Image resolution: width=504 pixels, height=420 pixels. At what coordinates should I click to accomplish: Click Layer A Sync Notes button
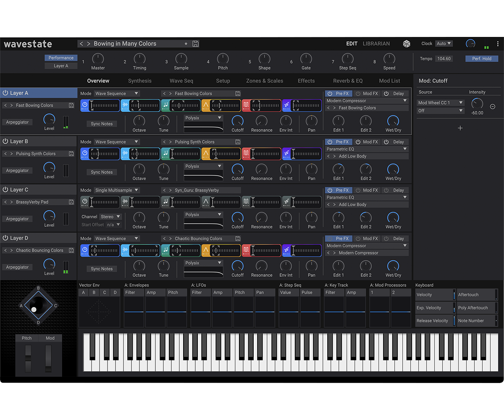(x=102, y=124)
